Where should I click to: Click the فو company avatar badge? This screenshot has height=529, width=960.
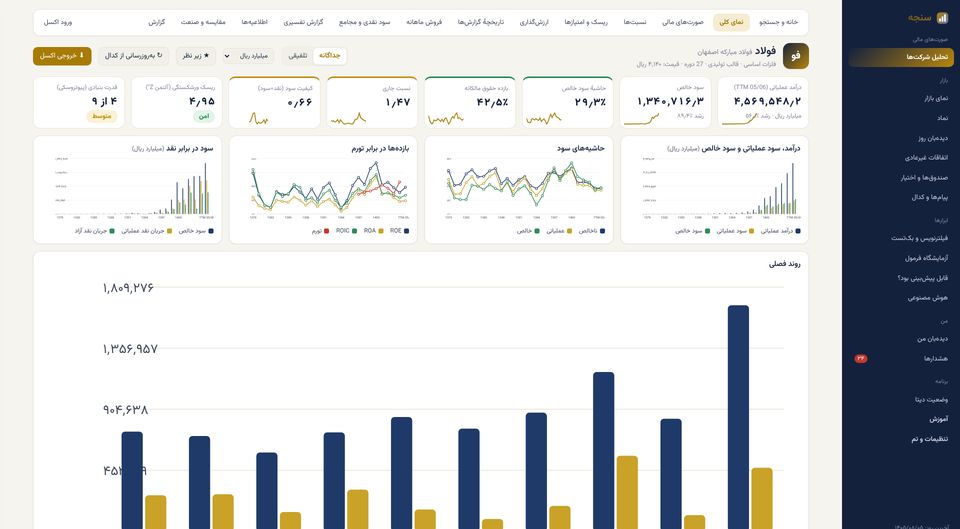[795, 56]
